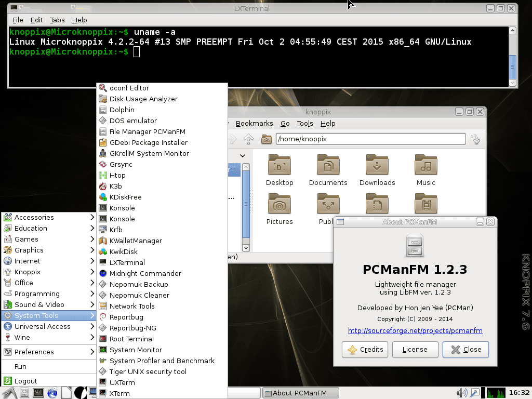Launch Dolphin file manager
The image size is (532, 399).
pyautogui.click(x=162, y=110)
